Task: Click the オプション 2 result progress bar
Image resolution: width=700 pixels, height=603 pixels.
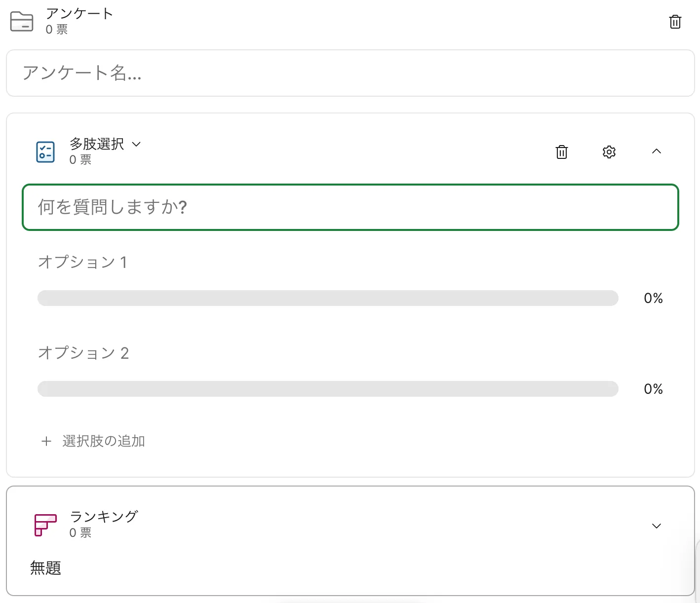Action: pyautogui.click(x=328, y=389)
